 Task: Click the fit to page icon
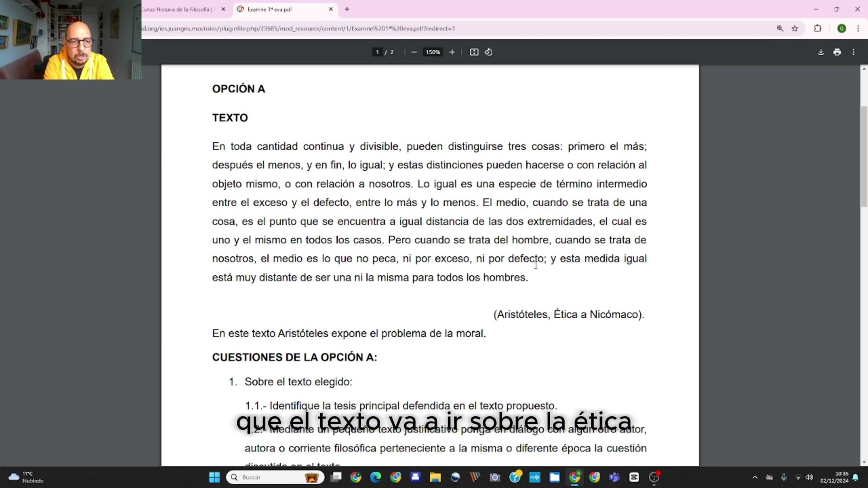(474, 52)
